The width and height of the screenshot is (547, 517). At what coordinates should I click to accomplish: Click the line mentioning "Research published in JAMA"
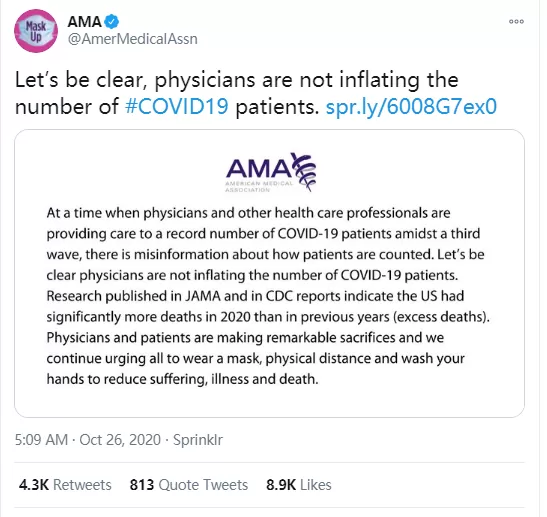tap(255, 296)
